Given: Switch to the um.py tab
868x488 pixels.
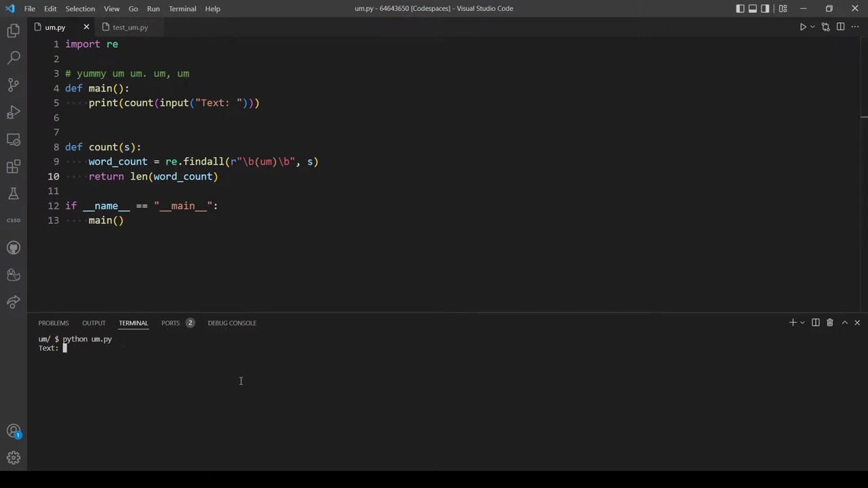Looking at the screenshot, I should coord(55,27).
